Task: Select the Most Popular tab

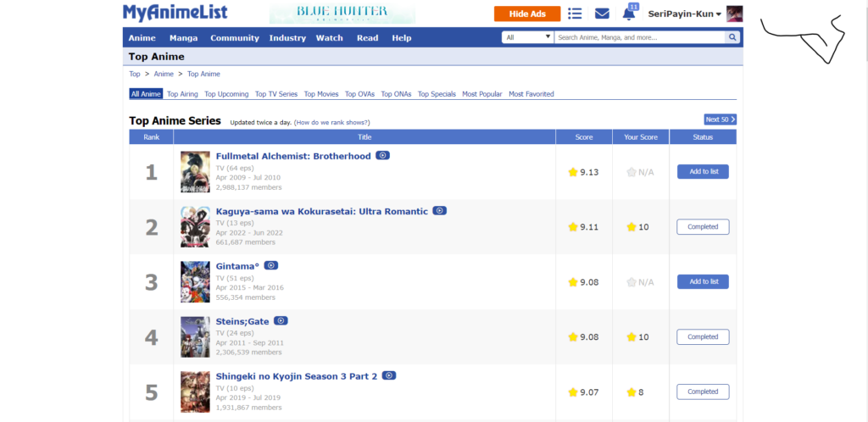Action: point(481,94)
